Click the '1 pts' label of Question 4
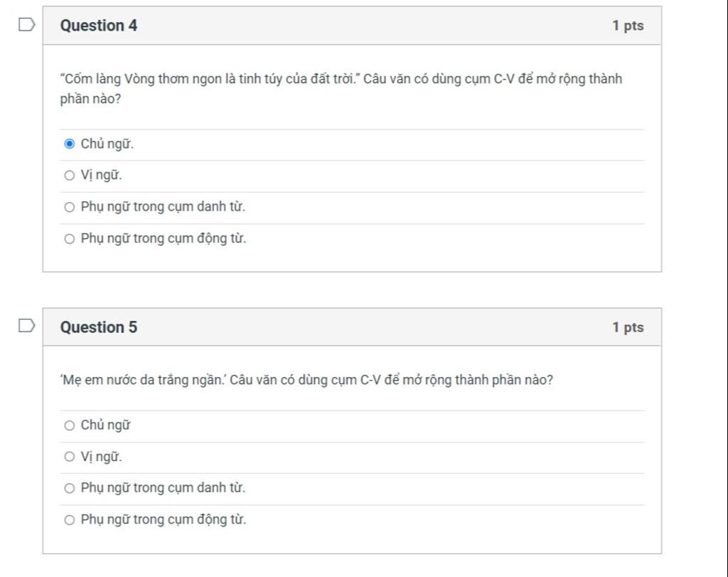The width and height of the screenshot is (728, 577). pos(628,26)
